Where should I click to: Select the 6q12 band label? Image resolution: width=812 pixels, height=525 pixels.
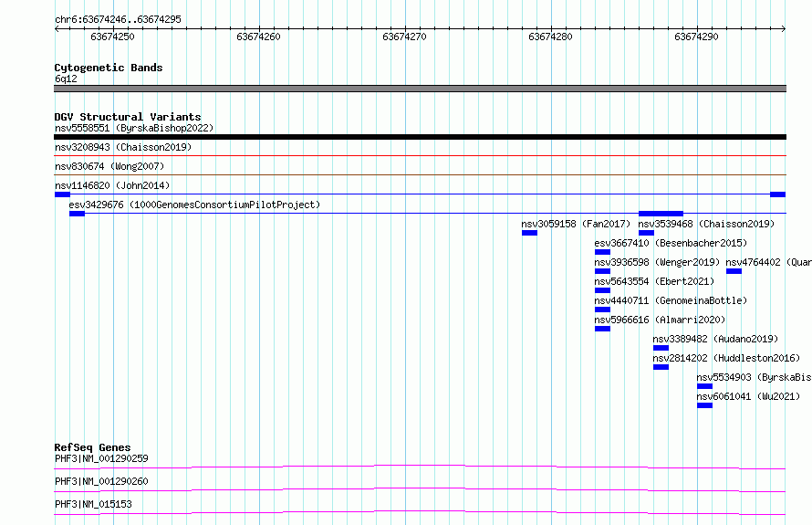click(x=66, y=79)
